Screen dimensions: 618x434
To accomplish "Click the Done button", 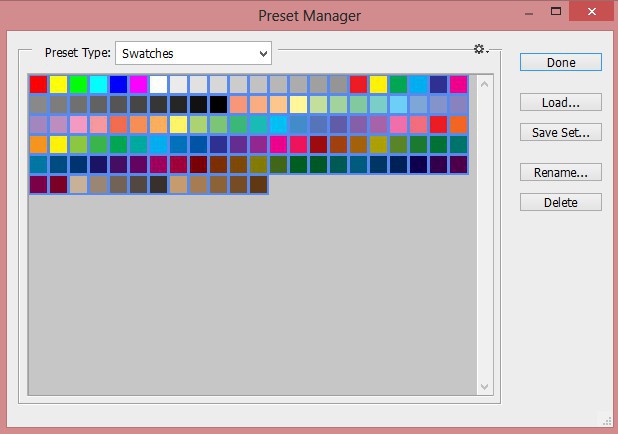I will point(560,62).
